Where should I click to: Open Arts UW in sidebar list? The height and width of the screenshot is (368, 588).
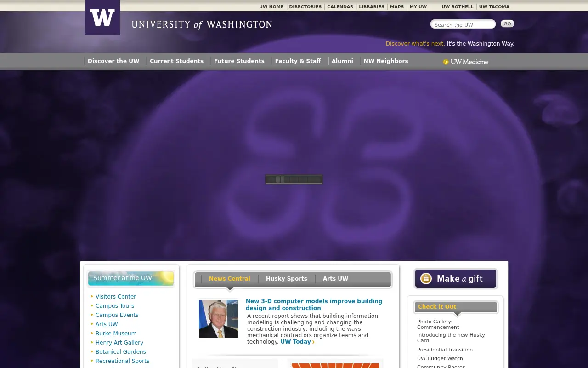[x=107, y=324]
